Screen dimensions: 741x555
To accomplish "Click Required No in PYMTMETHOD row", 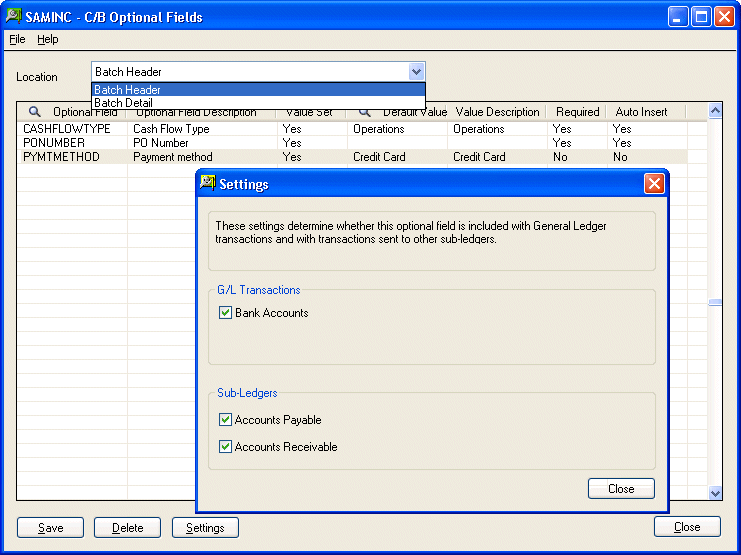I will (x=577, y=157).
